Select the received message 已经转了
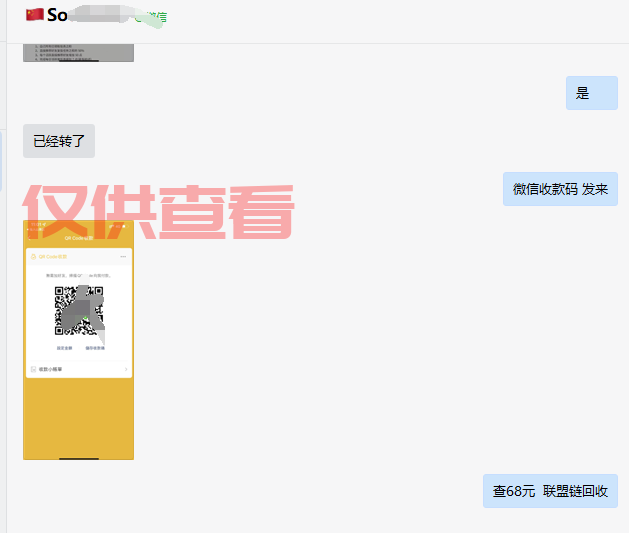Screen dimensions: 629x533 pyautogui.click(x=59, y=141)
